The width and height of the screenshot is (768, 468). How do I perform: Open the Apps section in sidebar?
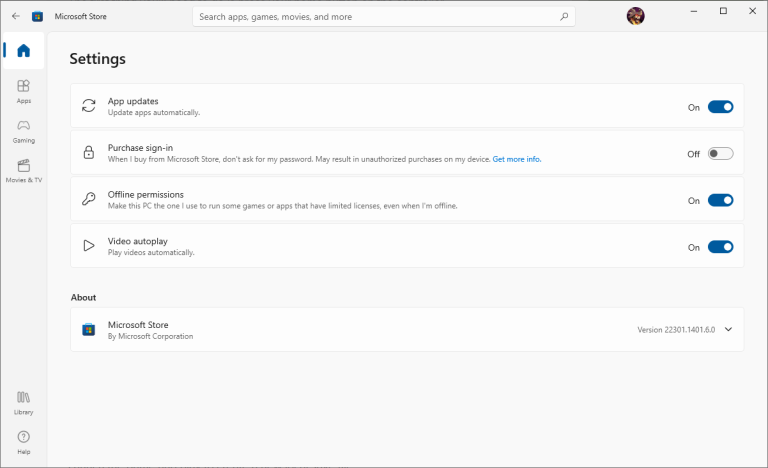pos(24,92)
